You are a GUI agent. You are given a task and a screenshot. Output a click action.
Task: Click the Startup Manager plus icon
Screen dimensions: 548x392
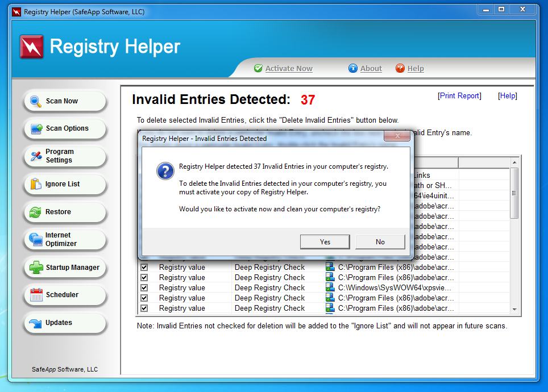click(36, 267)
